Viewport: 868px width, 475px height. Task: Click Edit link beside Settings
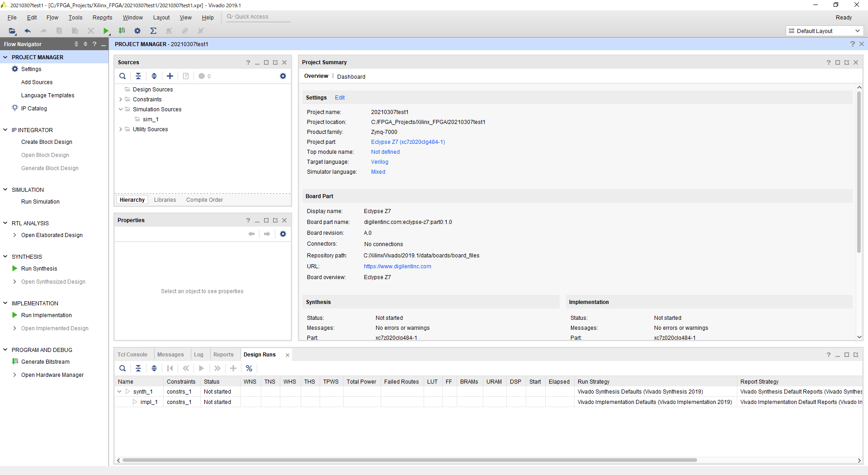[340, 98]
